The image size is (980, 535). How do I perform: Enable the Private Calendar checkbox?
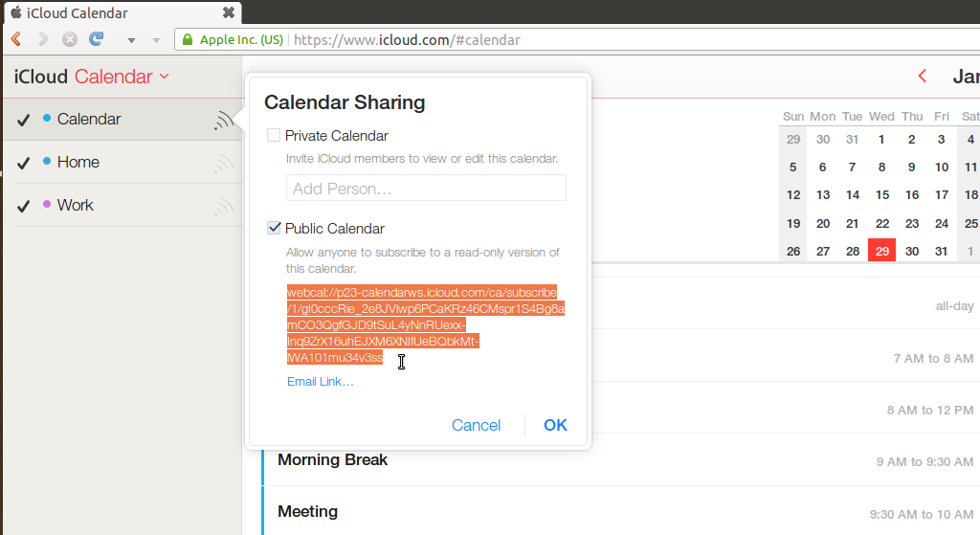[274, 136]
